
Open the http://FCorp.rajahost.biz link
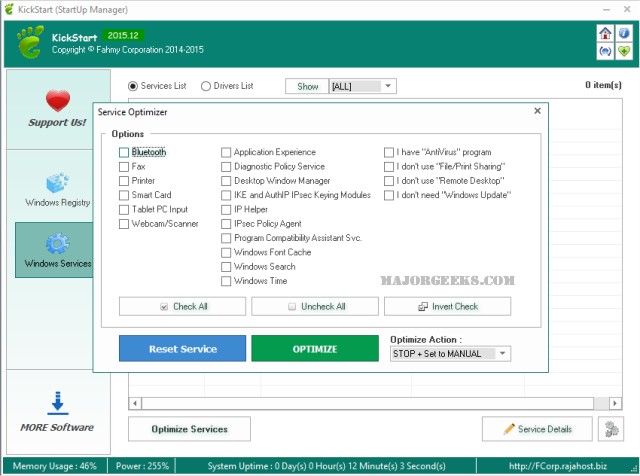(558, 466)
